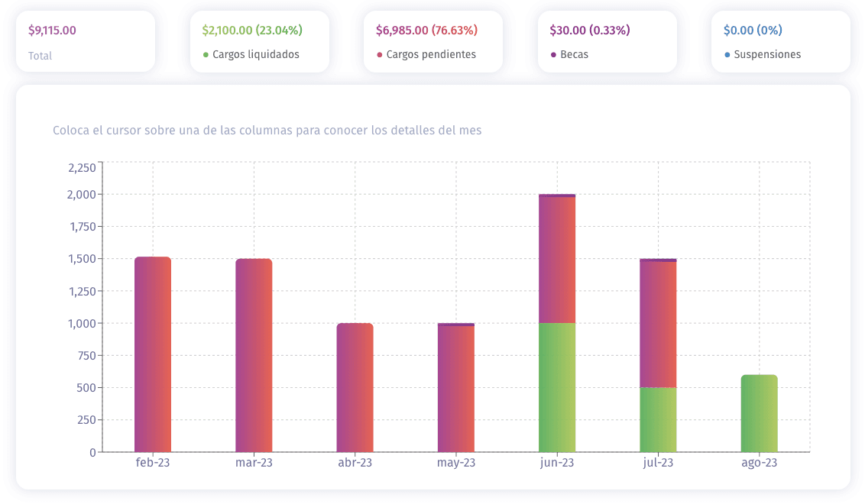The height and width of the screenshot is (504, 865).
Task: Click the 1,500 y-axis value
Action: pyautogui.click(x=83, y=259)
